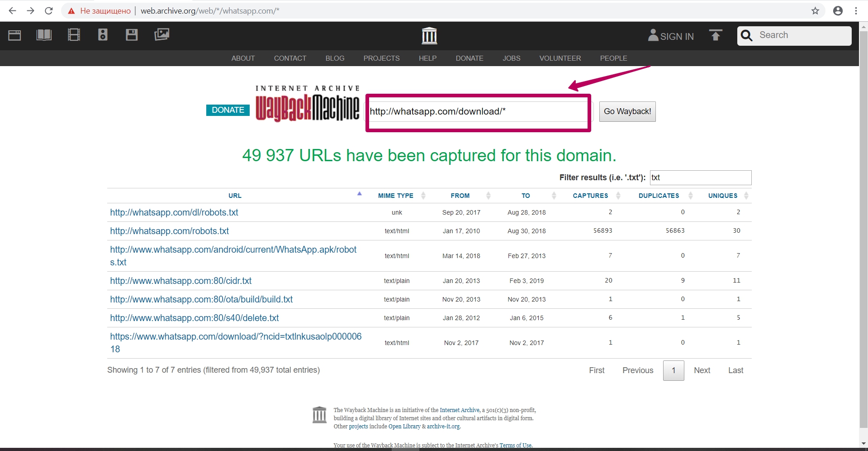Click the search magnifier icon
Viewport: 868px width, 451px height.
pos(747,36)
